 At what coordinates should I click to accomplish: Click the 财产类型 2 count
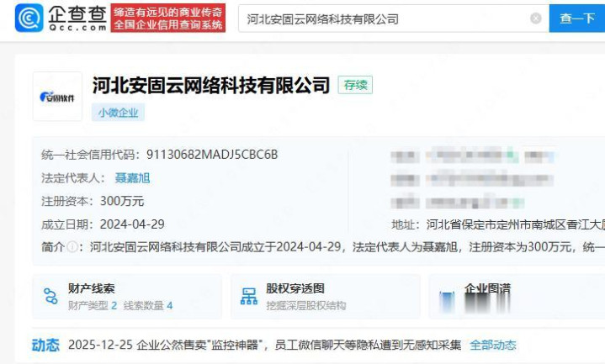pyautogui.click(x=93, y=306)
